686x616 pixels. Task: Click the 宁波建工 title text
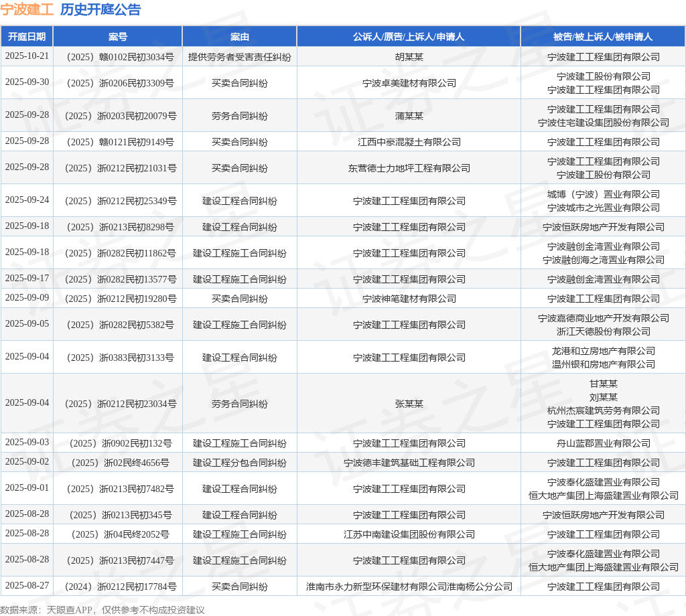pyautogui.click(x=27, y=9)
